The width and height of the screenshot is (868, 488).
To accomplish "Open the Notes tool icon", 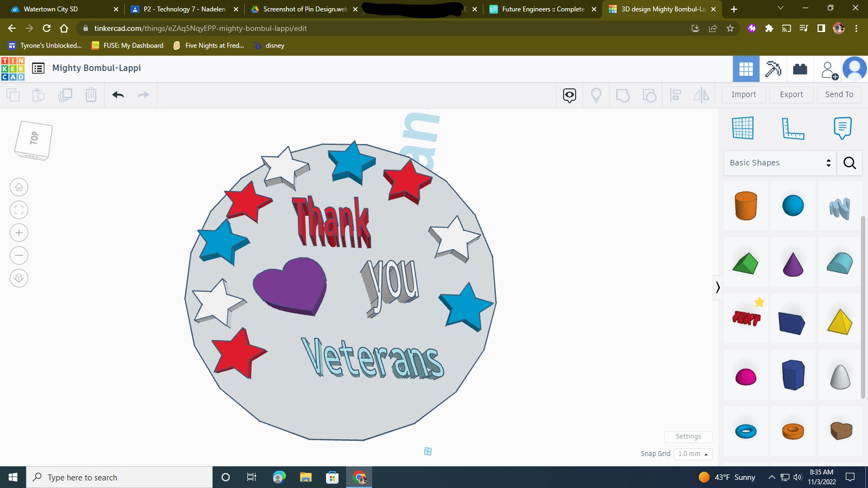I will (x=843, y=128).
